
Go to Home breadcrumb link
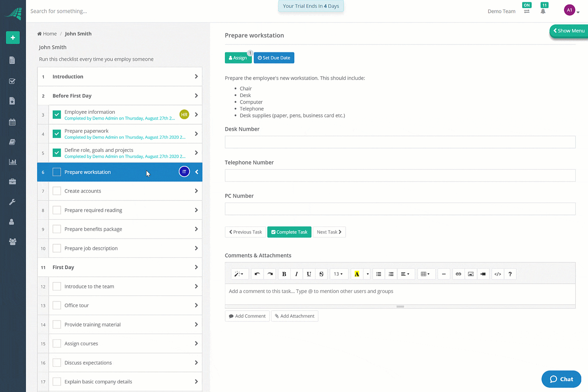point(47,34)
